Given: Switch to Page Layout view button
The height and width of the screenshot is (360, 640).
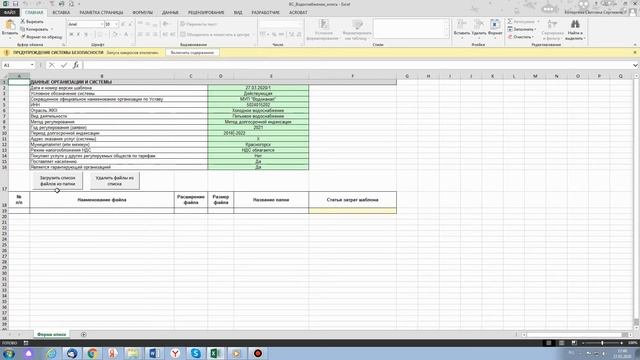Looking at the screenshot, I should pyautogui.click(x=561, y=343).
